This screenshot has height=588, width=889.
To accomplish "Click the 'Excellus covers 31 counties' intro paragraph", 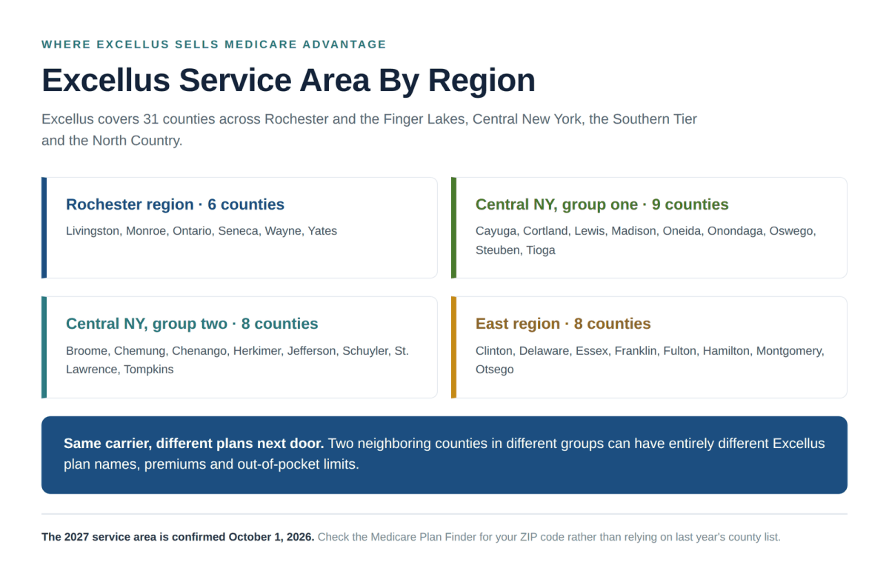I will point(370,130).
